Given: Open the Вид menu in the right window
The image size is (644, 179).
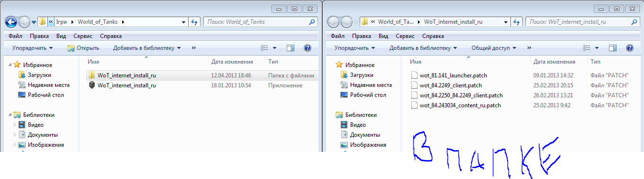Looking at the screenshot, I should [x=383, y=36].
